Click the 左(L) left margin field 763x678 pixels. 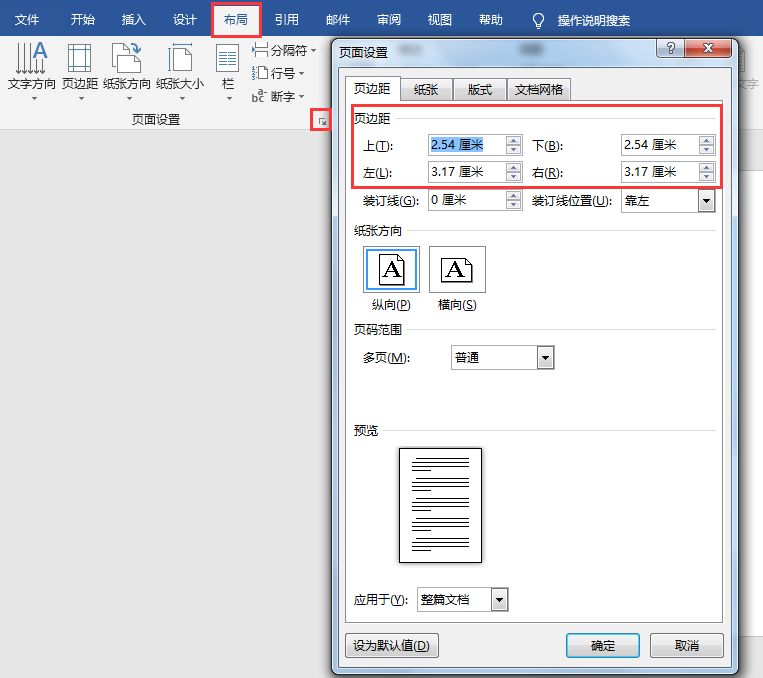[467, 172]
